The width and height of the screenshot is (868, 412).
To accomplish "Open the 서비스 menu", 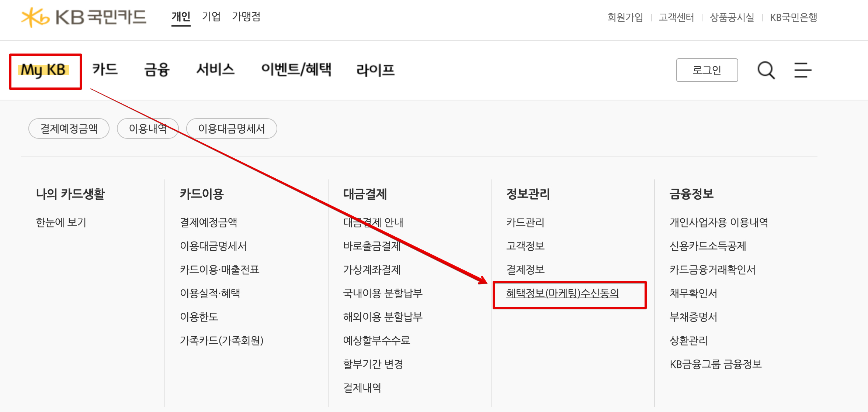I will [x=215, y=69].
